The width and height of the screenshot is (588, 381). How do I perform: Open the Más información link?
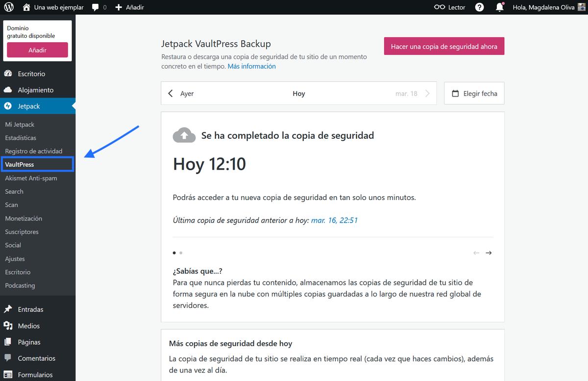[251, 66]
